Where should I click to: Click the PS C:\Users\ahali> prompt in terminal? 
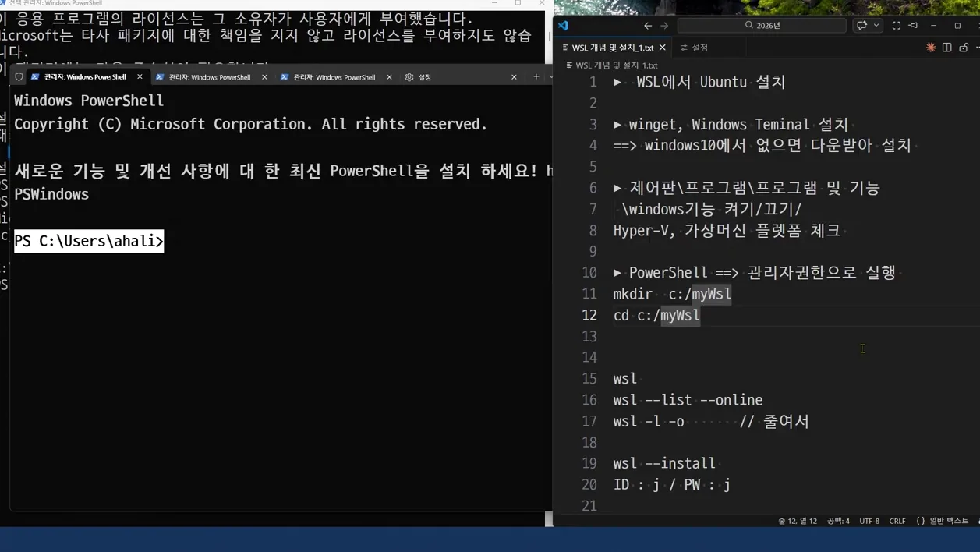pyautogui.click(x=89, y=241)
